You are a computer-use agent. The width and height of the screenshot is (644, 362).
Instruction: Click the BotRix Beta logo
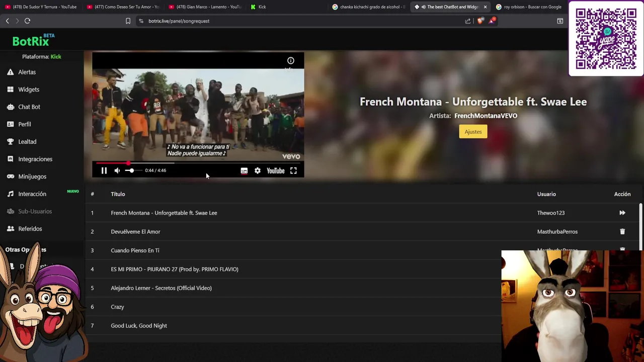pos(34,40)
